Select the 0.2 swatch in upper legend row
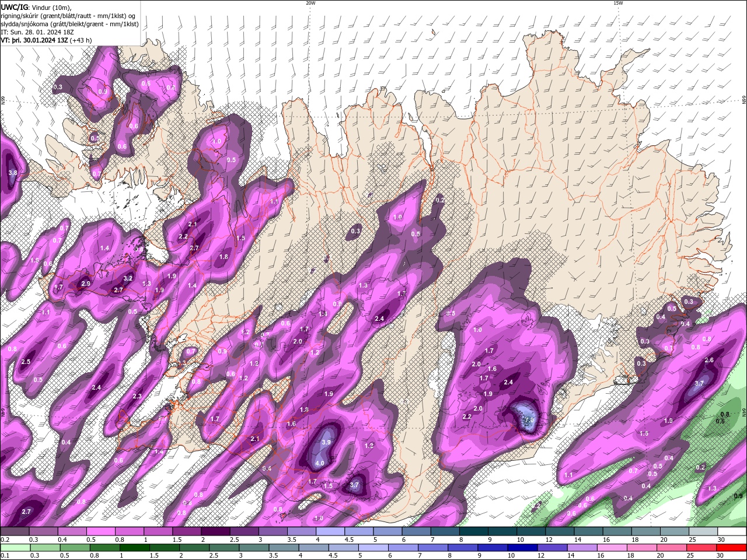The width and height of the screenshot is (747, 560). (x=15, y=531)
